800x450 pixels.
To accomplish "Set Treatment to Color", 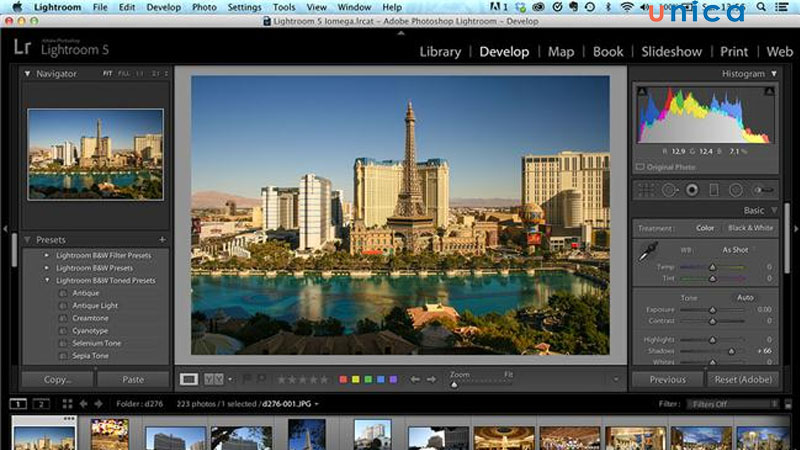I will tap(705, 228).
